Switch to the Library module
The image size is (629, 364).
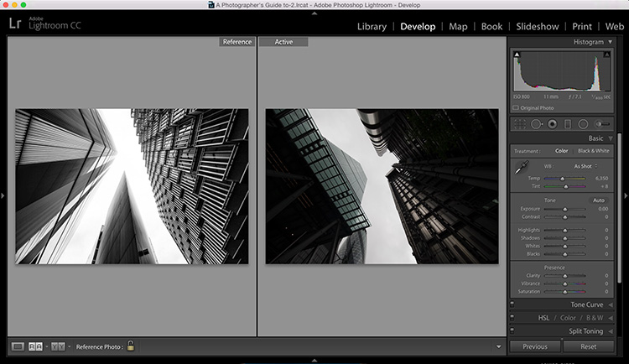(372, 27)
